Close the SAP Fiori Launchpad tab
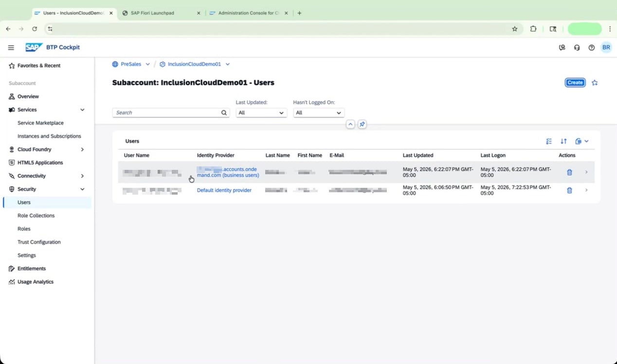Image resolution: width=617 pixels, height=364 pixels. tap(198, 13)
